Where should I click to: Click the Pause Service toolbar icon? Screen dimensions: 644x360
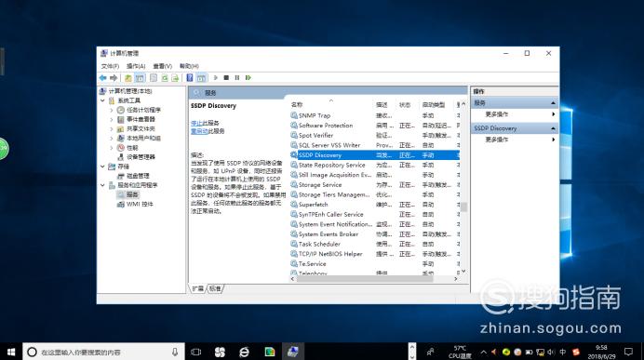click(x=237, y=77)
